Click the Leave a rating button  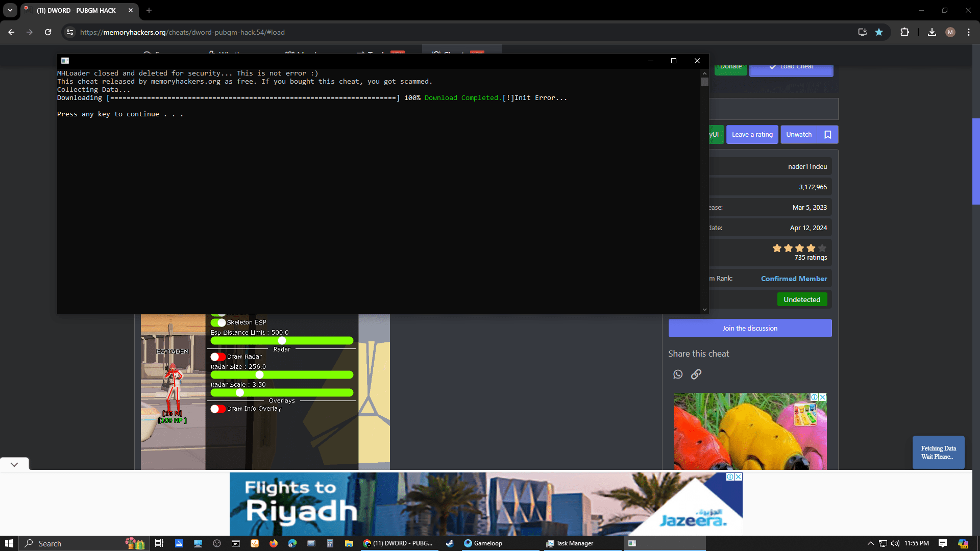click(x=752, y=135)
